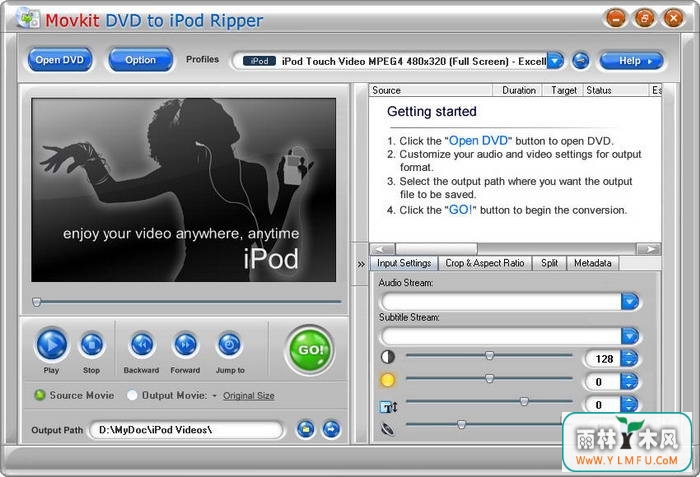Image resolution: width=700 pixels, height=477 pixels.
Task: Click the brightness 0 value stepper arrows
Action: click(629, 381)
